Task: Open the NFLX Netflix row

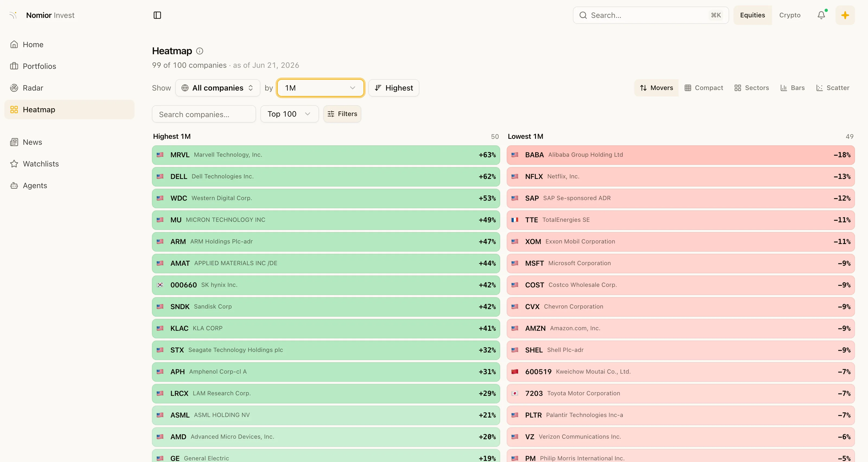Action: [681, 177]
